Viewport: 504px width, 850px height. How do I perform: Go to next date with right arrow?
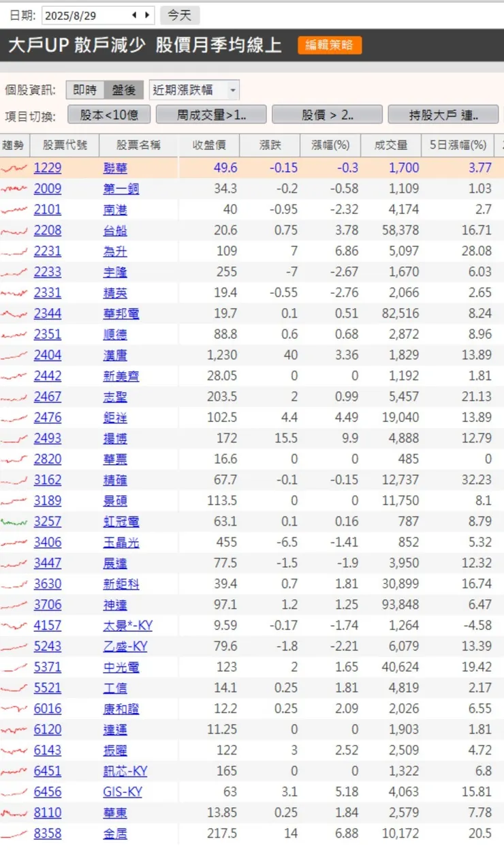pos(148,14)
